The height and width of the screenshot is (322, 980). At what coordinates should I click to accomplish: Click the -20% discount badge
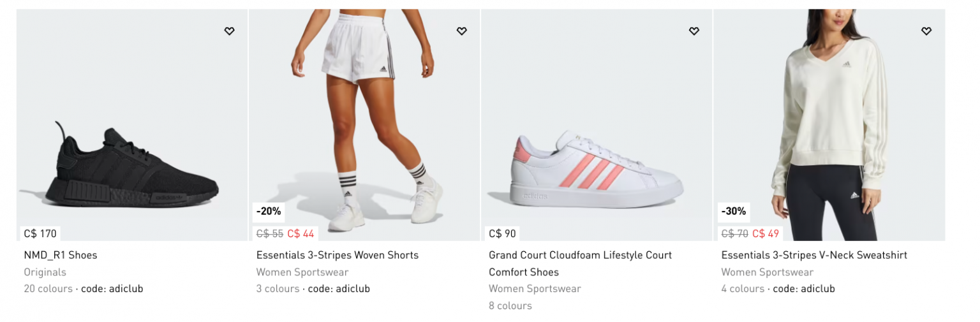point(269,211)
